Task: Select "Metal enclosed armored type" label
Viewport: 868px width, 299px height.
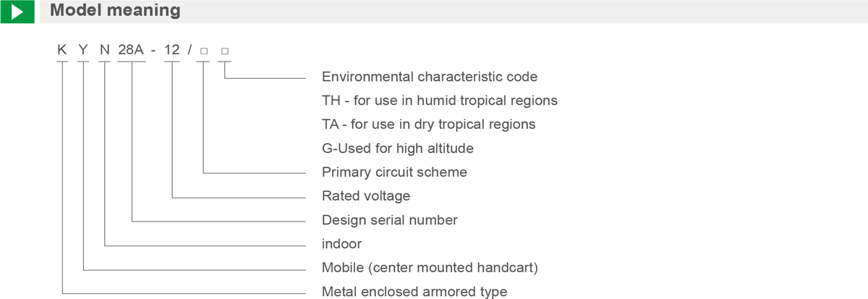Action: tap(414, 292)
